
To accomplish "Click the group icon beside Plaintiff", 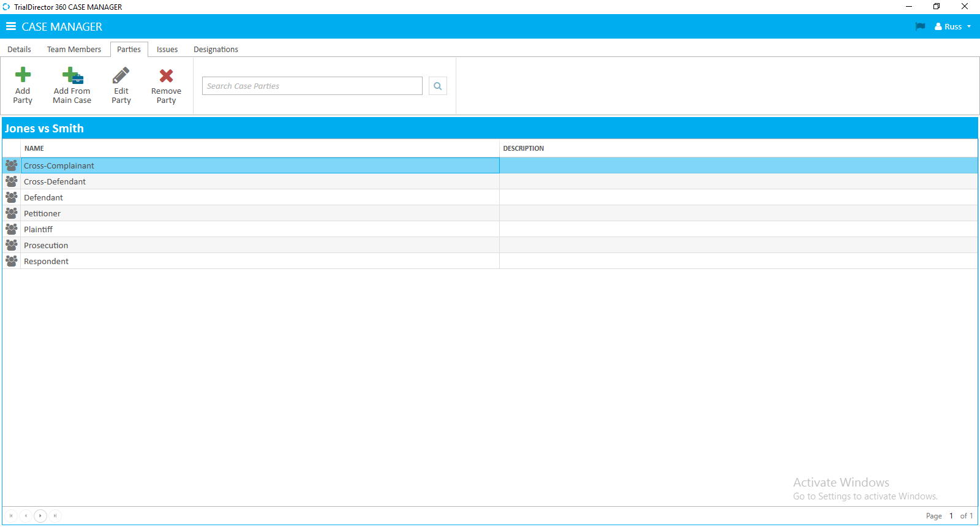I will 11,229.
